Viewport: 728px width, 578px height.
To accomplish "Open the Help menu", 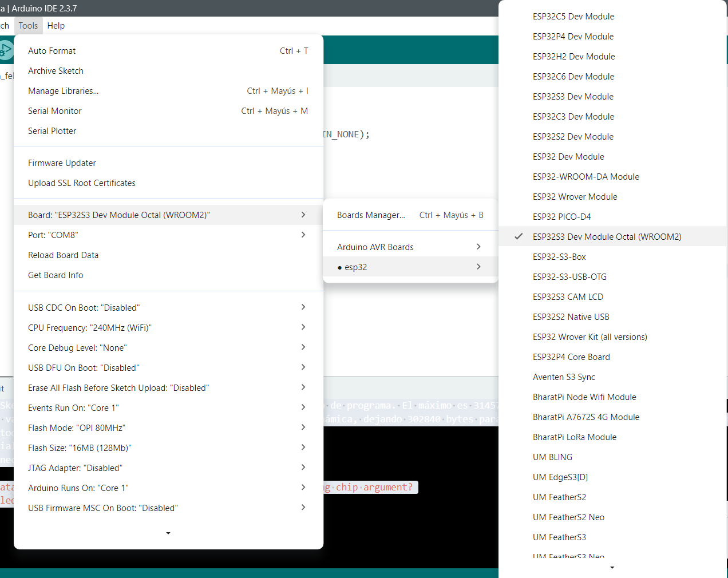I will [x=56, y=26].
